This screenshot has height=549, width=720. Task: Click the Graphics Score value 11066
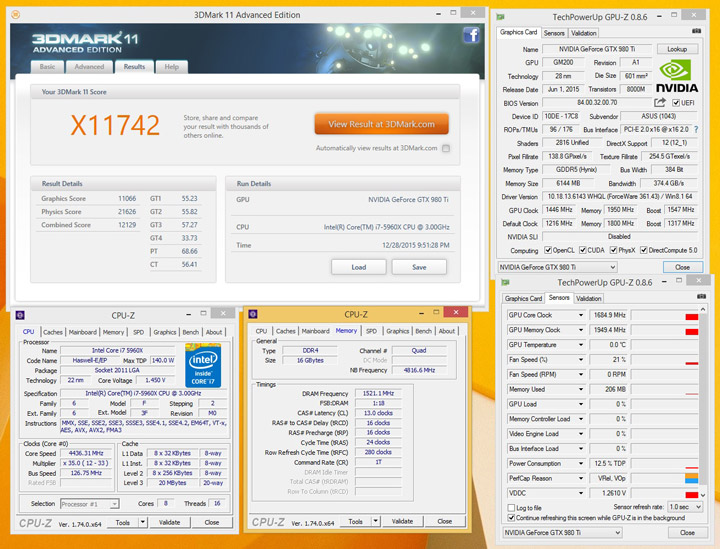click(x=127, y=198)
